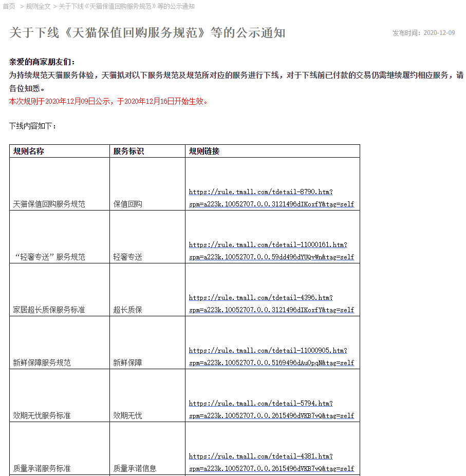Screen dimensions: 466x476
Task: Click the cell 质量承诺服务标准
Action: point(42,468)
